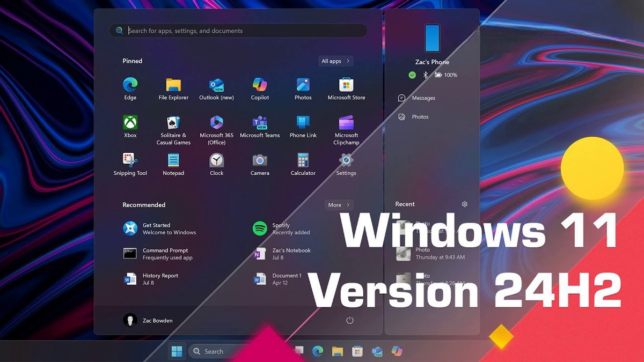Click the power button in Start menu
The width and height of the screenshot is (644, 362).
[350, 320]
